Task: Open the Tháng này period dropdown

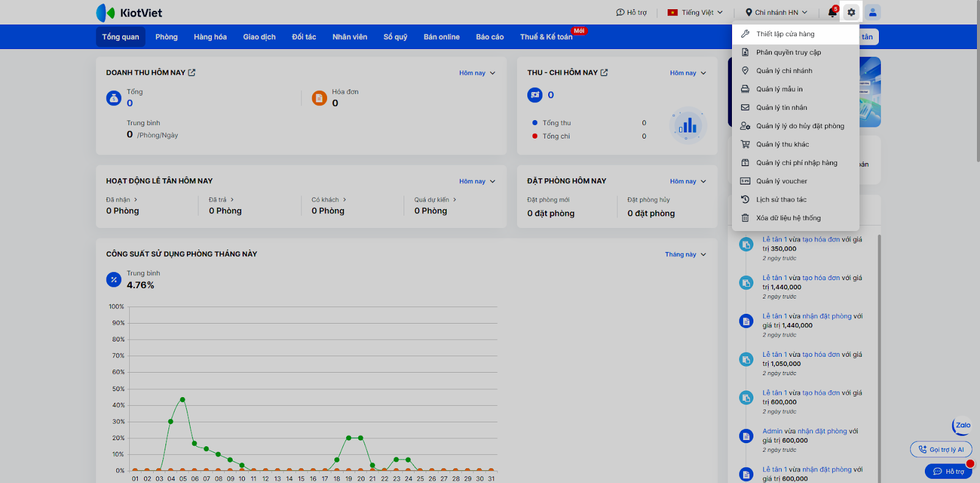Action: pos(685,254)
